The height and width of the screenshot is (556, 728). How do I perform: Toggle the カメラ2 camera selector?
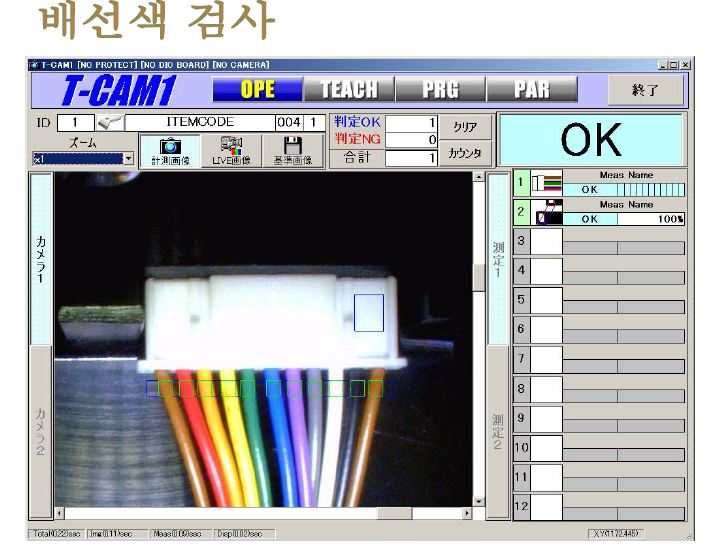pos(41,430)
